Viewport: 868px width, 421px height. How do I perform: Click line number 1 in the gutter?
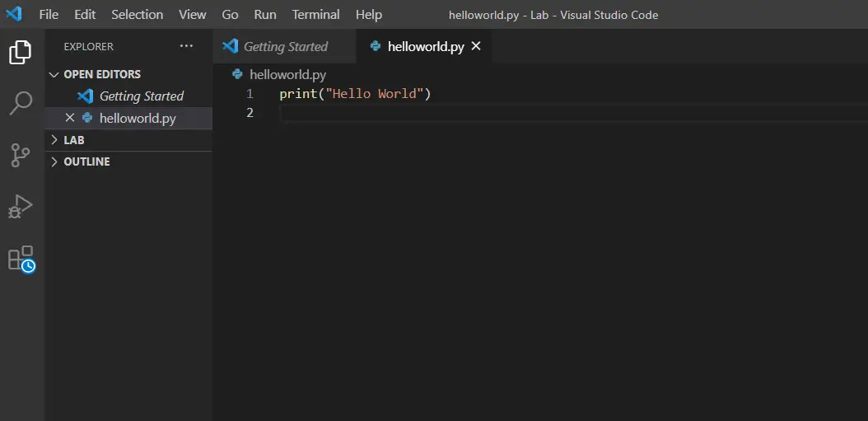coord(250,94)
